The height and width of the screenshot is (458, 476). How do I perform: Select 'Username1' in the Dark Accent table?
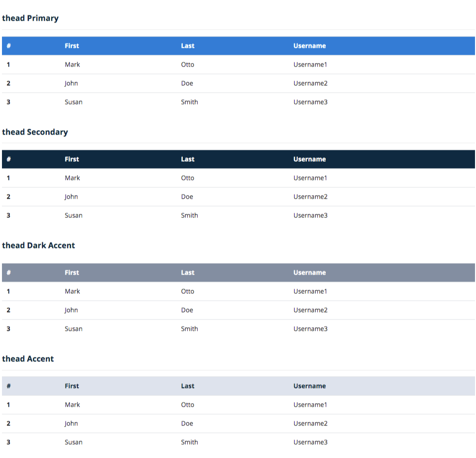(310, 291)
